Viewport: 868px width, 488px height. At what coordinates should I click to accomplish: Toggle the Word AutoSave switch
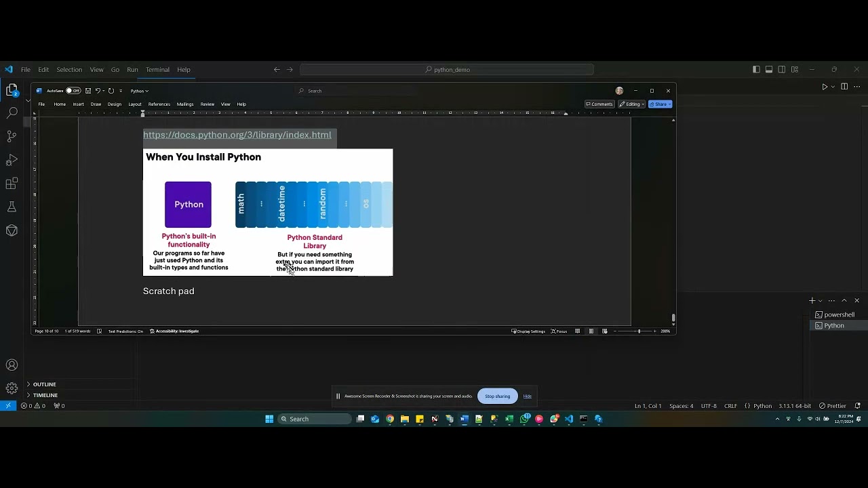(73, 91)
